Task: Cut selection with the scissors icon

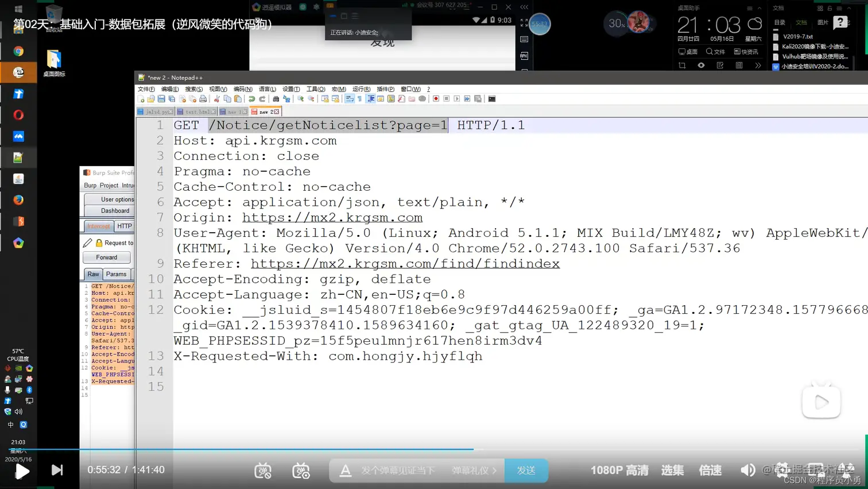Action: click(216, 99)
